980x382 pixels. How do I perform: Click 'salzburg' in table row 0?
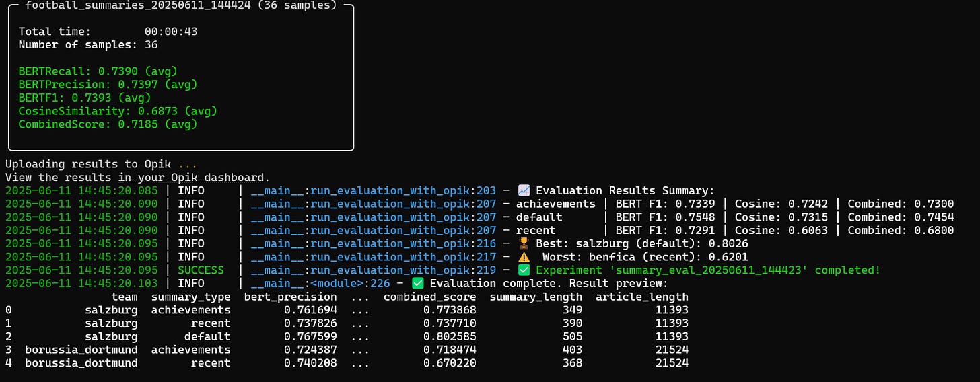(112, 309)
